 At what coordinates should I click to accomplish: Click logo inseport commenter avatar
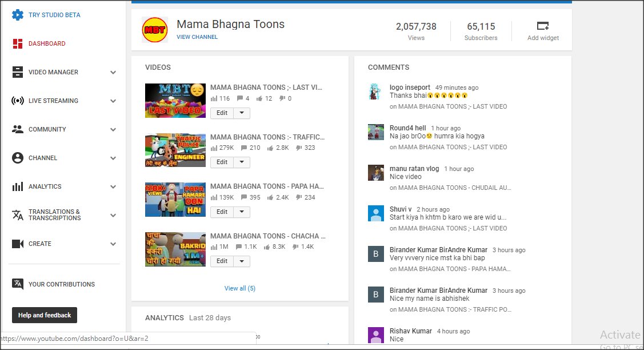pos(376,92)
